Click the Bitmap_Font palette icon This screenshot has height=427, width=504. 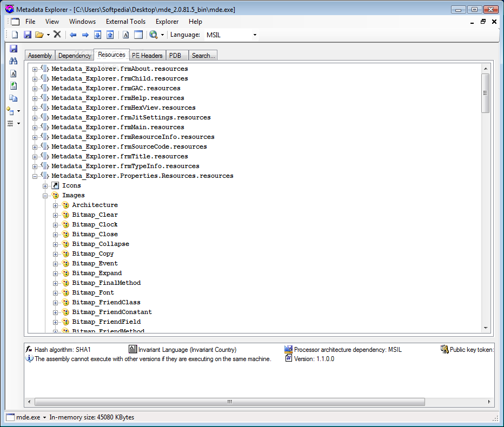coord(65,292)
